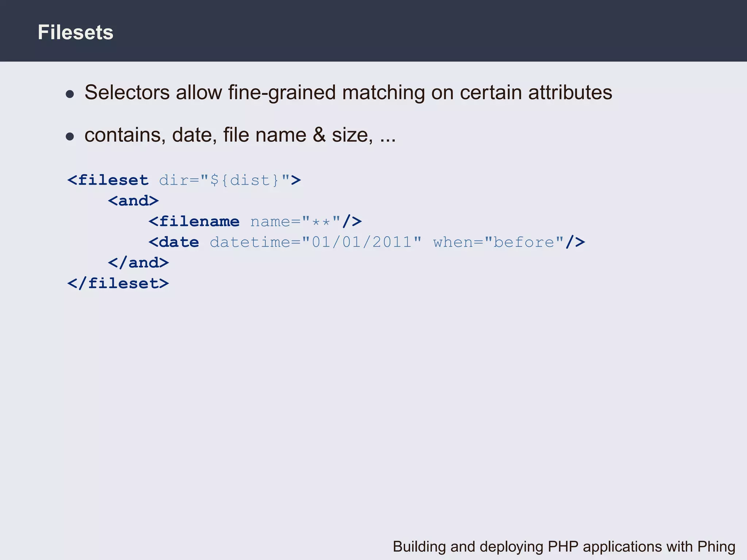Click the closing "</fileset>" tag
747x560 pixels.
[118, 284]
